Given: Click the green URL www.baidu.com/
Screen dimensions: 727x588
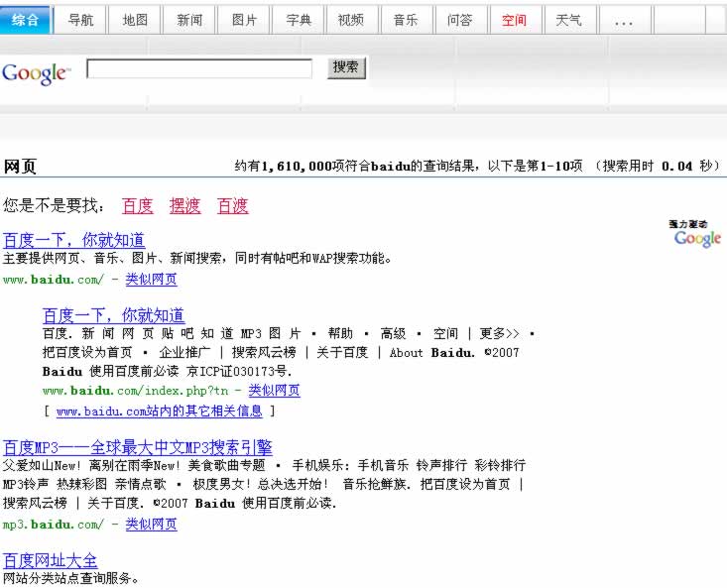Looking at the screenshot, I should pos(54,280).
